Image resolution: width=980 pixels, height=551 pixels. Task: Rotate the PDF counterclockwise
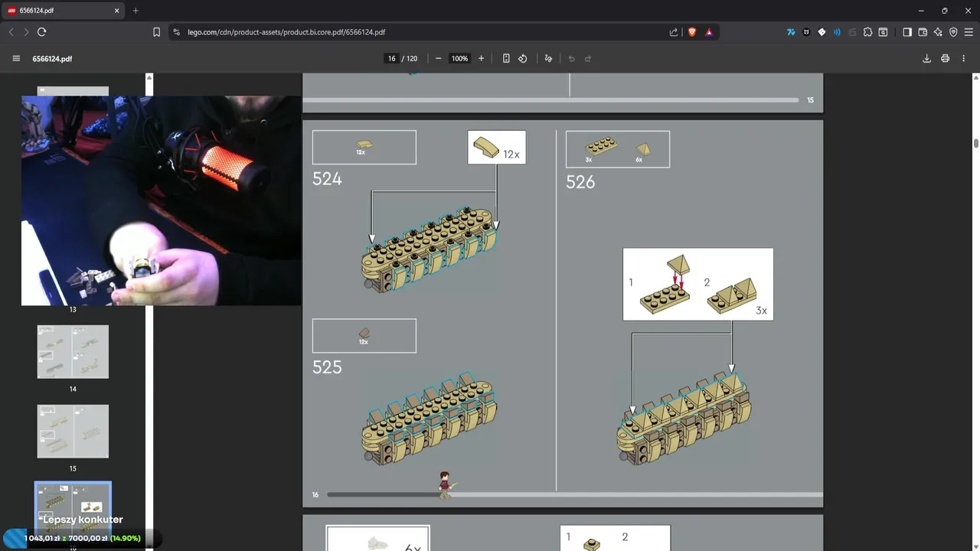pos(523,59)
